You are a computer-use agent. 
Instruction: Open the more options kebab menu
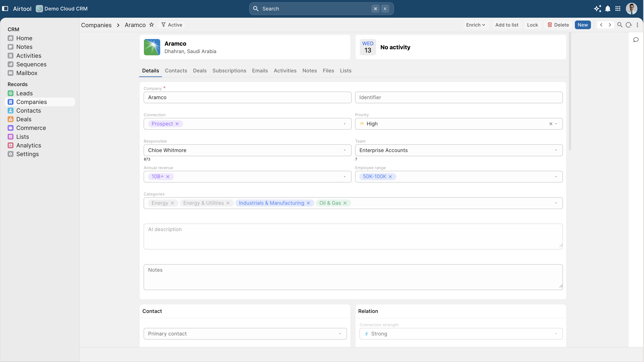click(637, 25)
